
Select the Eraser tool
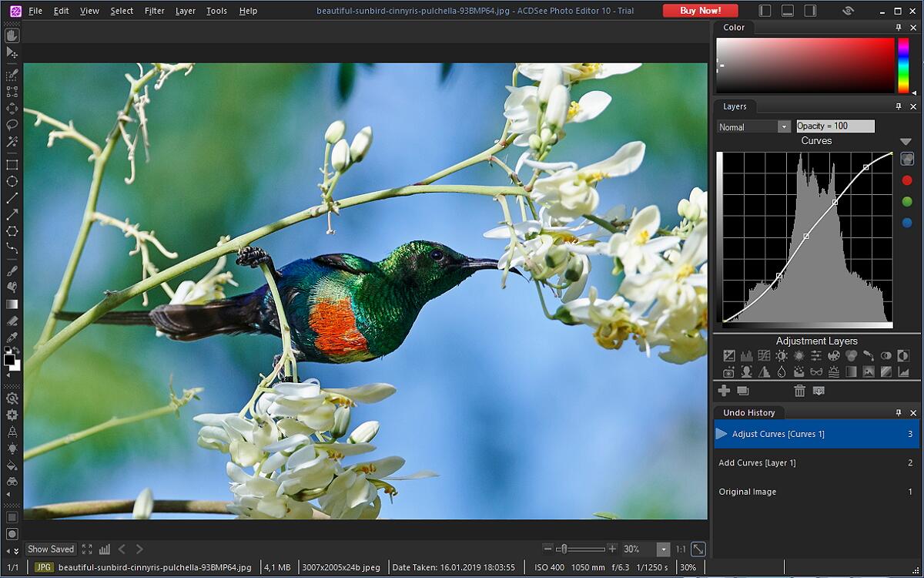point(12,321)
